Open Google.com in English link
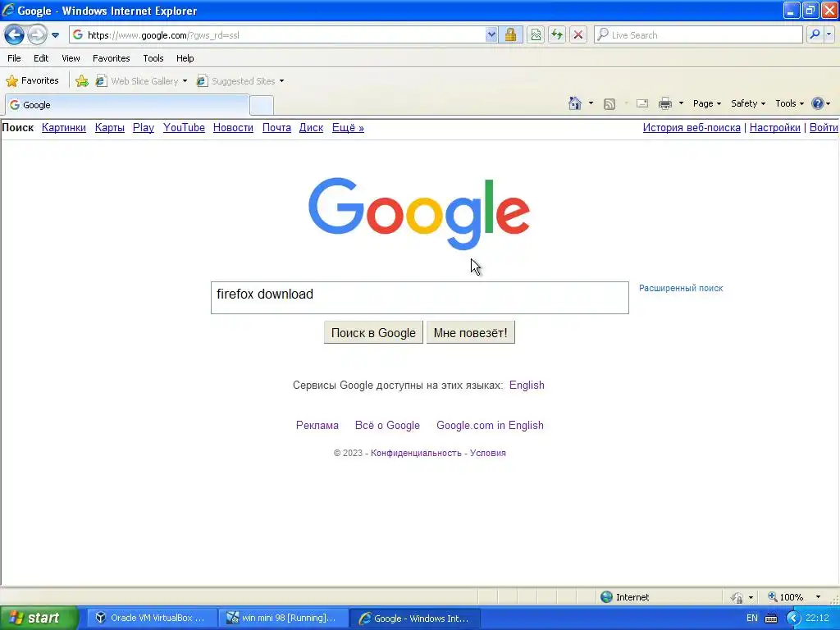840x630 pixels. (490, 426)
